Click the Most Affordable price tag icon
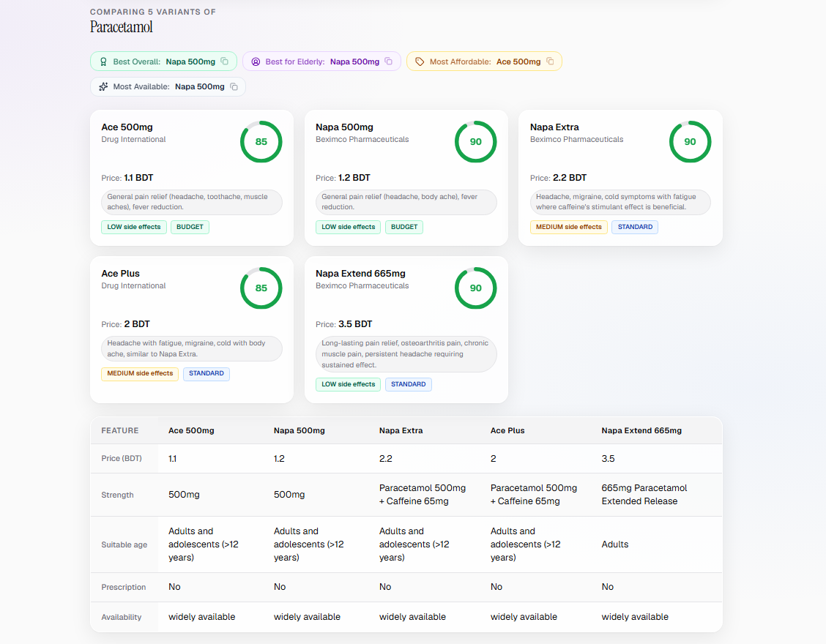 (420, 61)
